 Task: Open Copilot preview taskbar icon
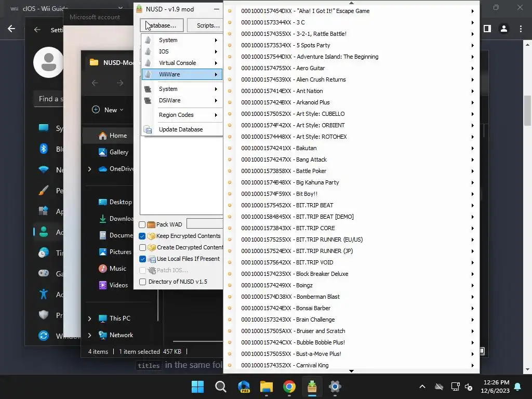(244, 387)
